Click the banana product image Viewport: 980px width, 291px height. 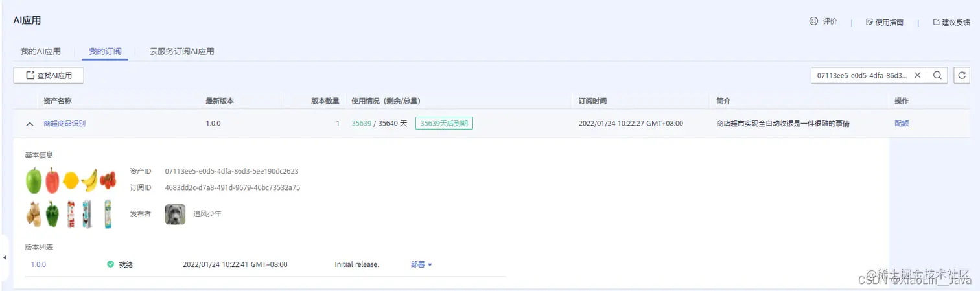point(89,180)
